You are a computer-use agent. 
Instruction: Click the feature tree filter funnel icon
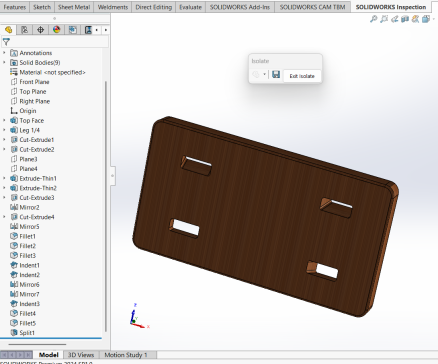pyautogui.click(x=6, y=42)
